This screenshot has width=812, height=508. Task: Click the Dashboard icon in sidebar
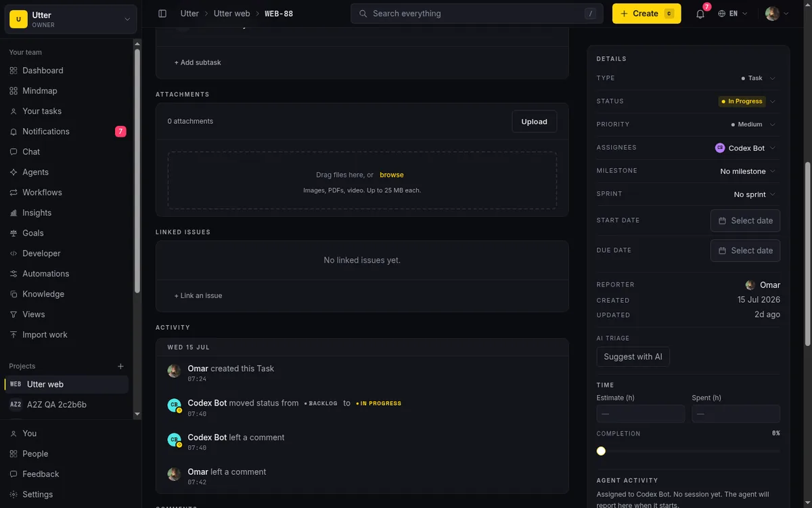pos(14,70)
